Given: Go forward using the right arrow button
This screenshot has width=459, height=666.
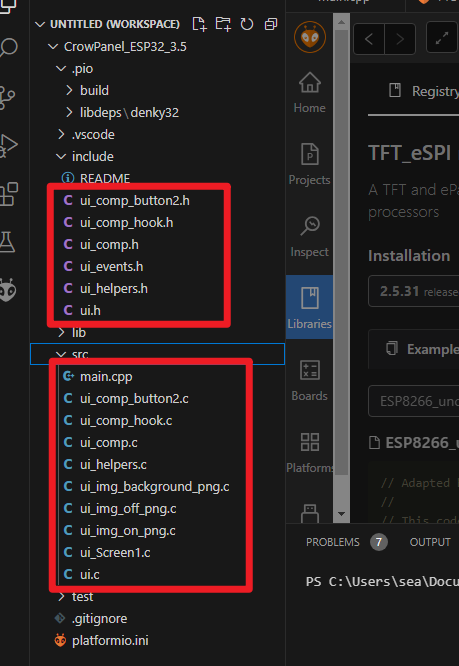Looking at the screenshot, I should pyautogui.click(x=400, y=39).
